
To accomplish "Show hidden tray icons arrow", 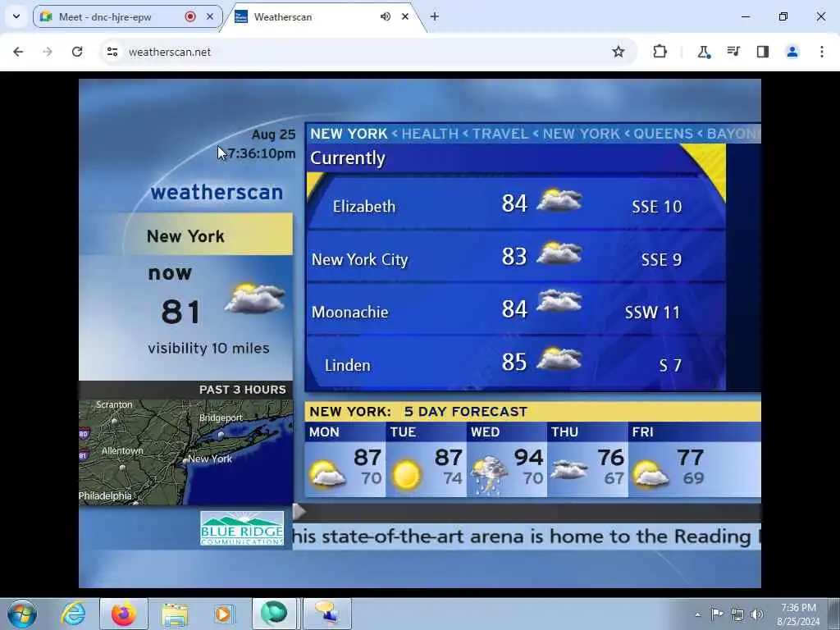I will point(697,614).
